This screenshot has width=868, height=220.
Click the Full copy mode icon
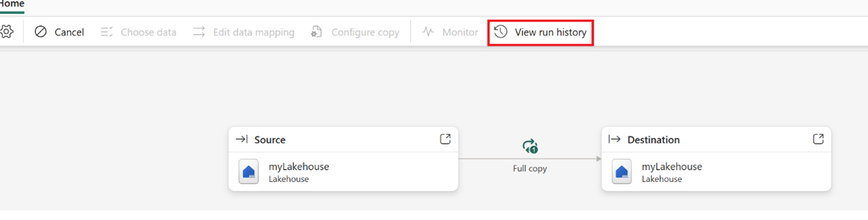coord(530,146)
